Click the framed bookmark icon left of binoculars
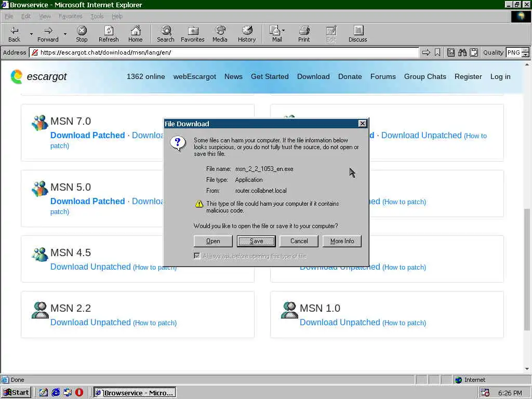This screenshot has height=399, width=532. [451, 52]
